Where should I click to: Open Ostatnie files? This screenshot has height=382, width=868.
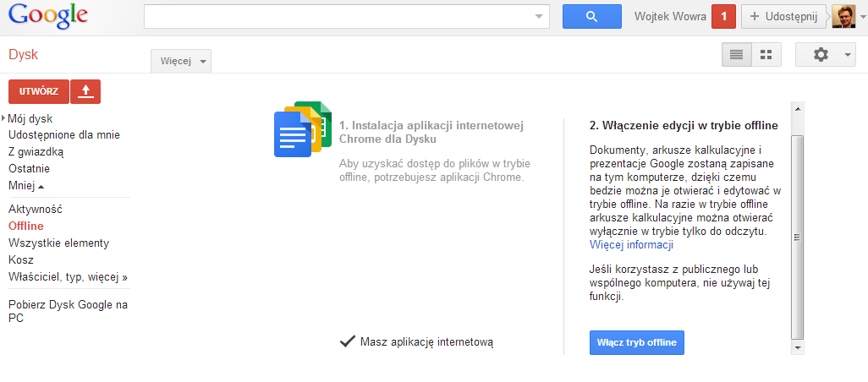point(30,169)
